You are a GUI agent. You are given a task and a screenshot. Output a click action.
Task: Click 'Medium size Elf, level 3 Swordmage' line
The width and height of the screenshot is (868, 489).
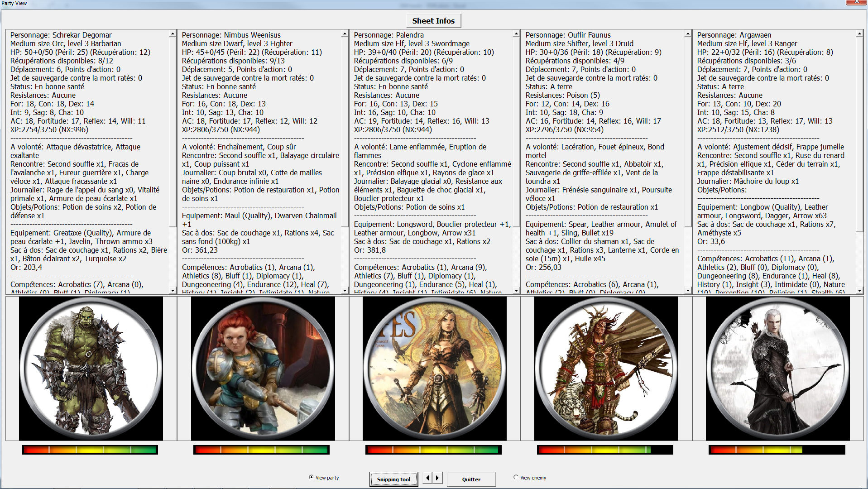(412, 43)
